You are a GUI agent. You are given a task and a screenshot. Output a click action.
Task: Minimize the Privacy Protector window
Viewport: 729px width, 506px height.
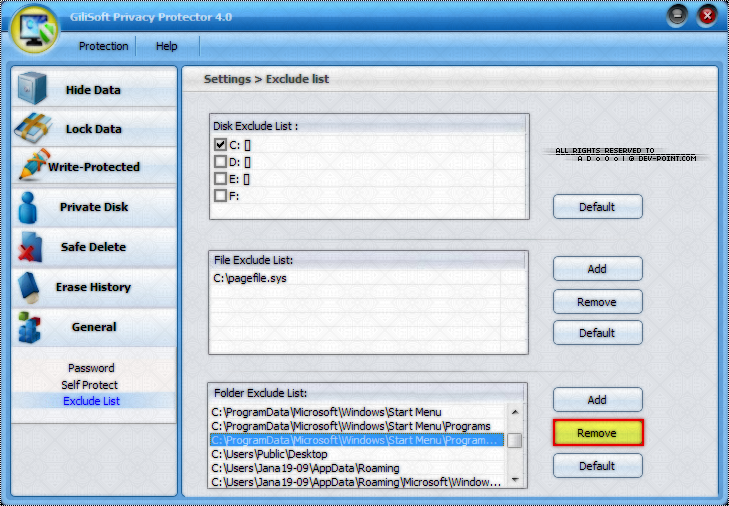(x=677, y=16)
